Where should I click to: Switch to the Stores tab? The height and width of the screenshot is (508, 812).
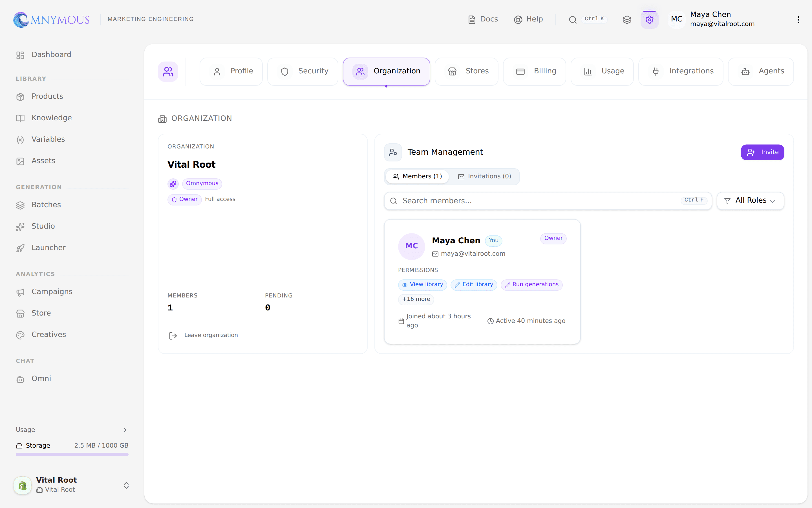tap(466, 72)
